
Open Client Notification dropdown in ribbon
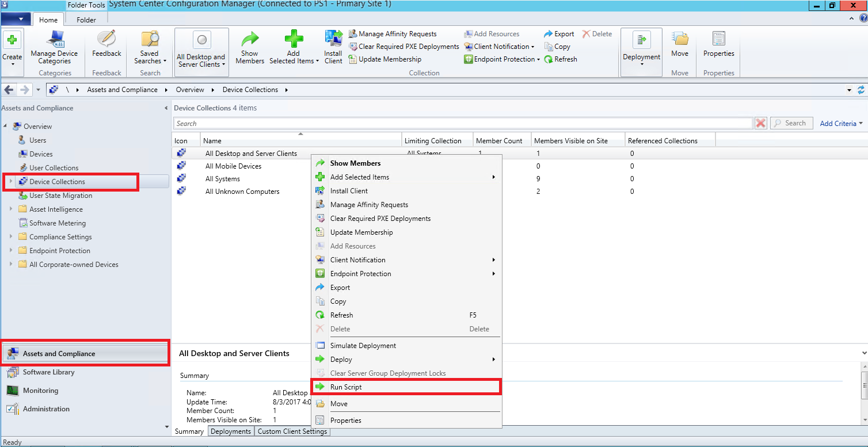click(500, 47)
